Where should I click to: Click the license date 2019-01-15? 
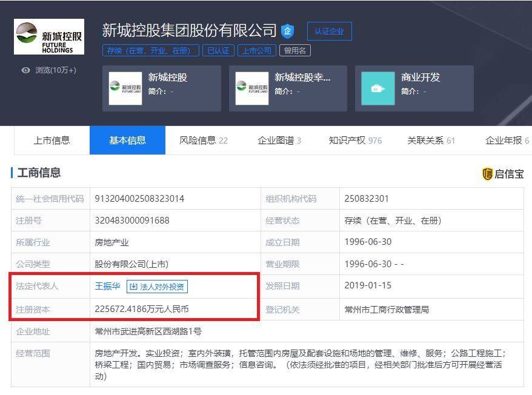pos(368,285)
